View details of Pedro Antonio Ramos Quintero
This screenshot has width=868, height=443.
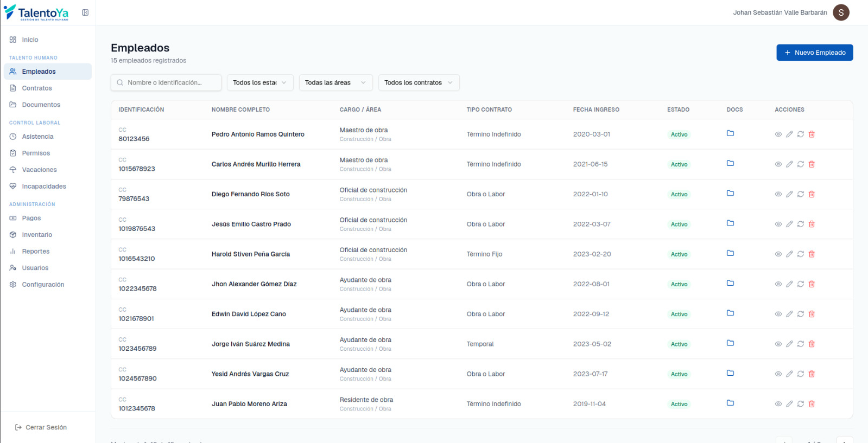[x=778, y=134]
